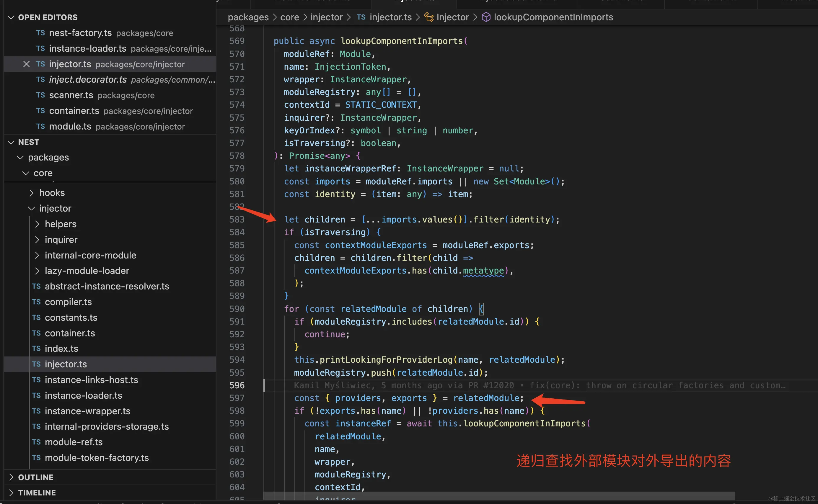The height and width of the screenshot is (504, 818).
Task: Expand the lazy-module-loader folder
Action: pyautogui.click(x=37, y=271)
